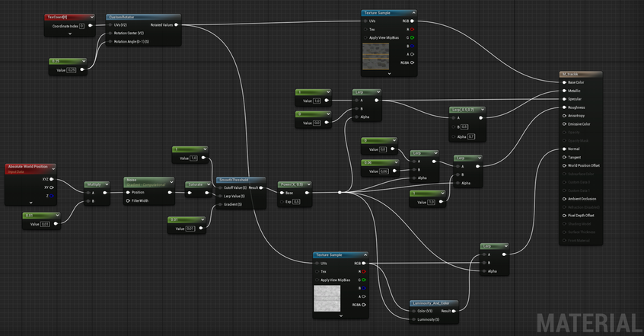This screenshot has width=644, height=336.
Task: Click the Coordinate Index value field
Action: (81, 26)
